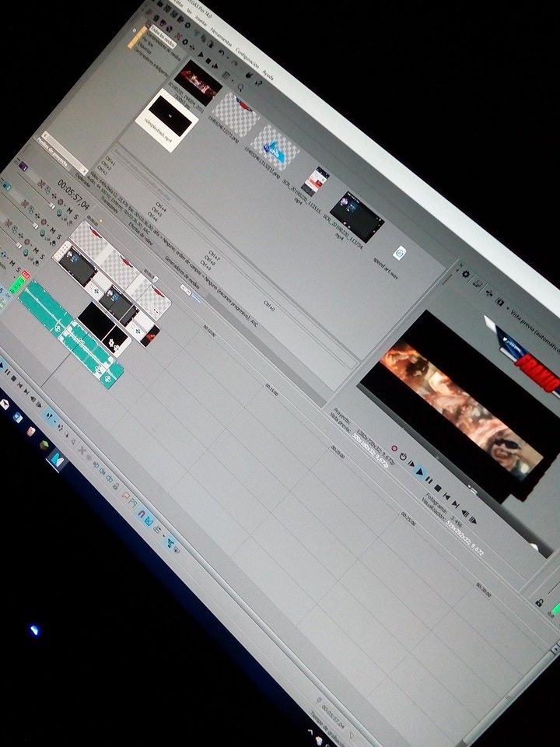The height and width of the screenshot is (747, 560).
Task: Click the split screen view icon in the preview
Action: [501, 301]
